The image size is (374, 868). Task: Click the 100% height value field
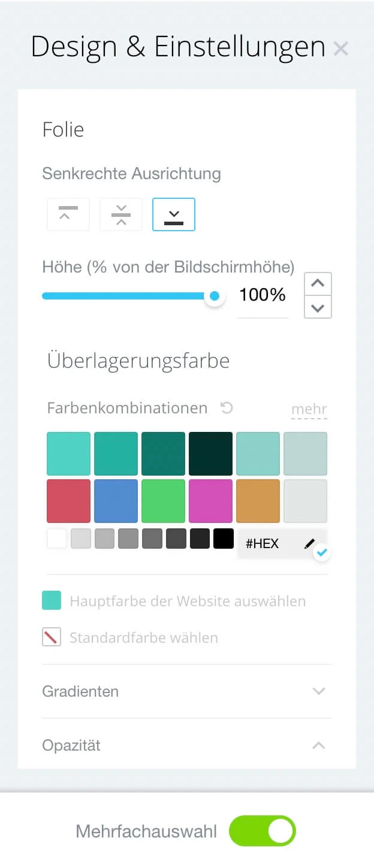pos(263,295)
